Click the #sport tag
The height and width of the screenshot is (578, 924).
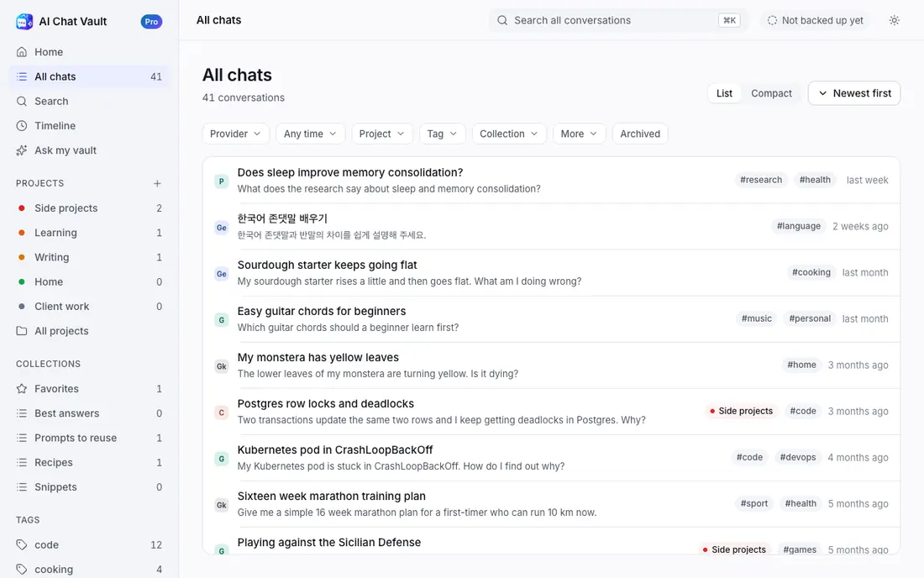[753, 503]
